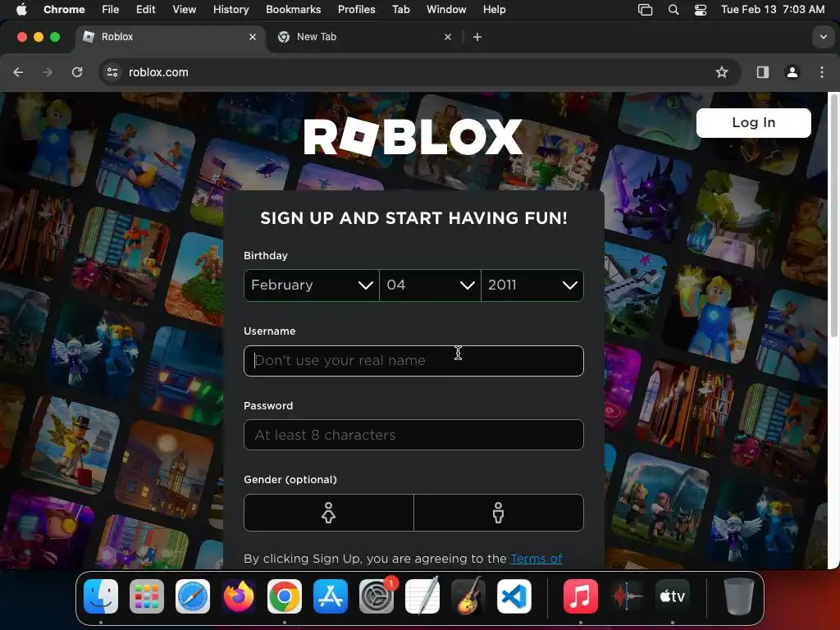Open the Chrome application menu
The image size is (840, 630).
tap(64, 9)
